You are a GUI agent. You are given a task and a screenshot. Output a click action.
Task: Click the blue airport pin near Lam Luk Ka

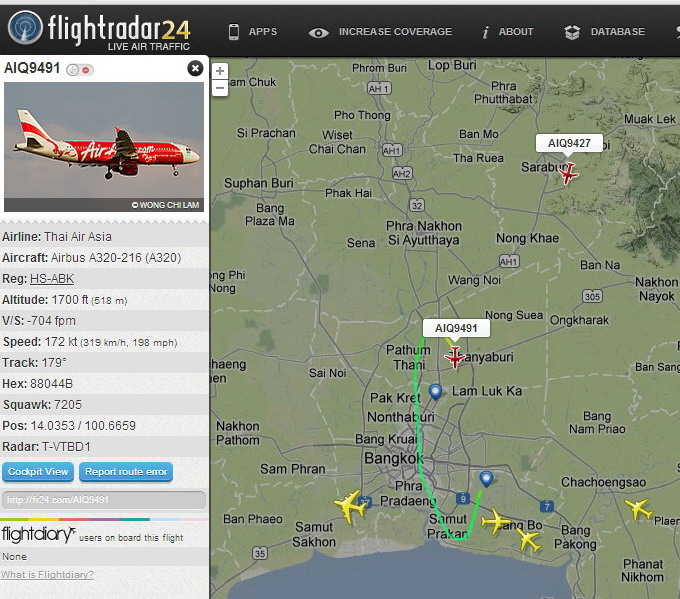tap(435, 392)
